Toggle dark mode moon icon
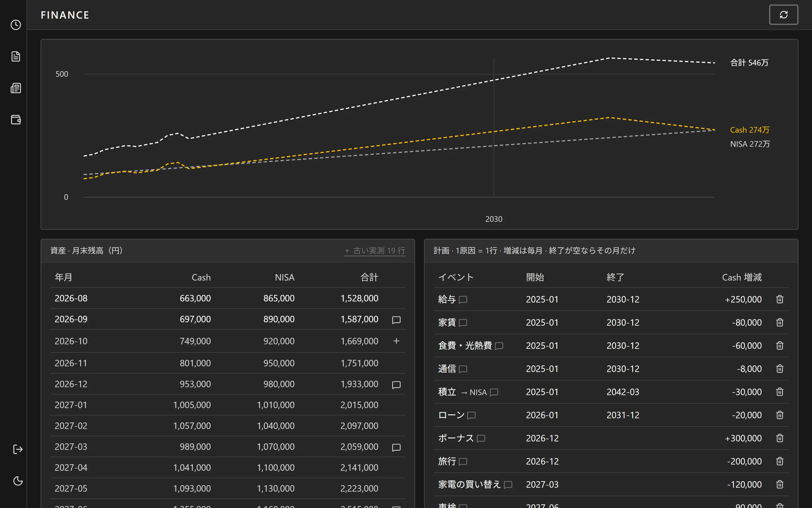 pos(18,481)
